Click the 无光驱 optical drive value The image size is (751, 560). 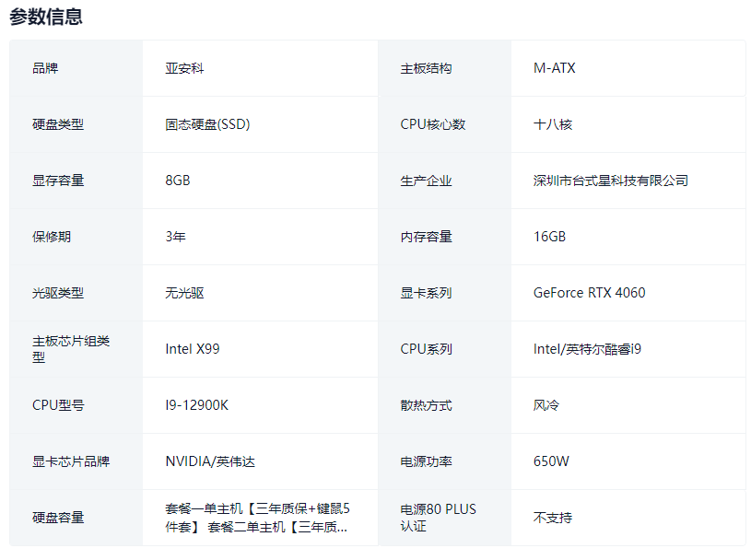point(184,293)
